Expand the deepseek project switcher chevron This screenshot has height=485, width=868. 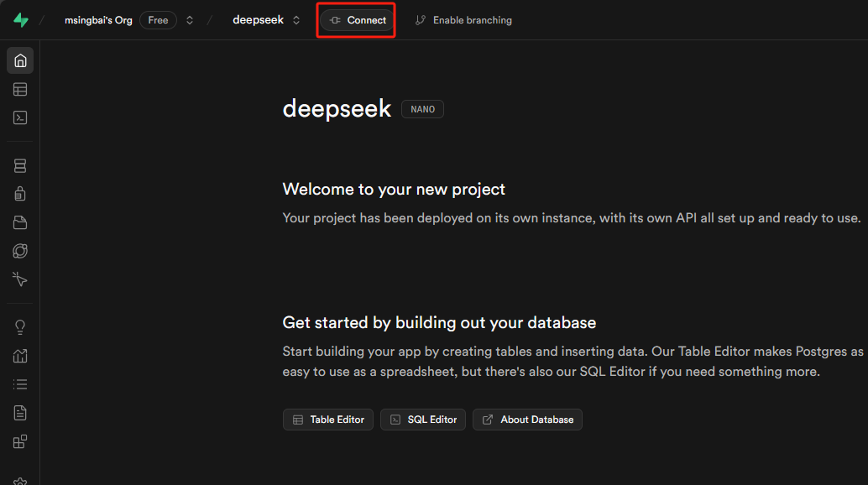[x=296, y=20]
